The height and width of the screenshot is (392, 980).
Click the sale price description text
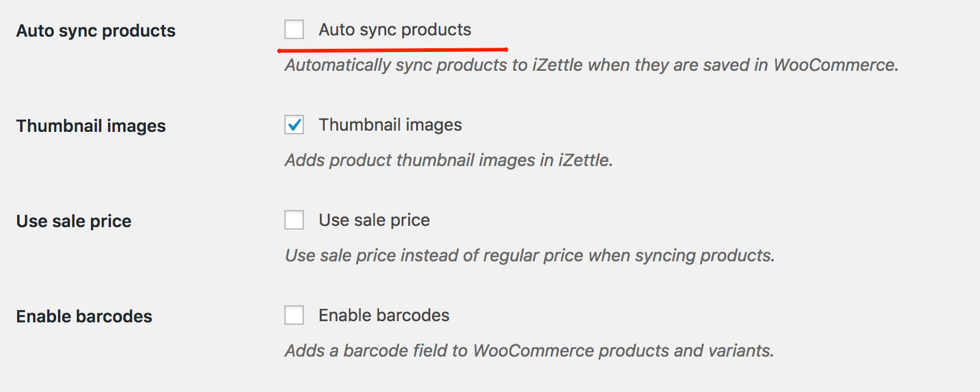[x=529, y=255]
